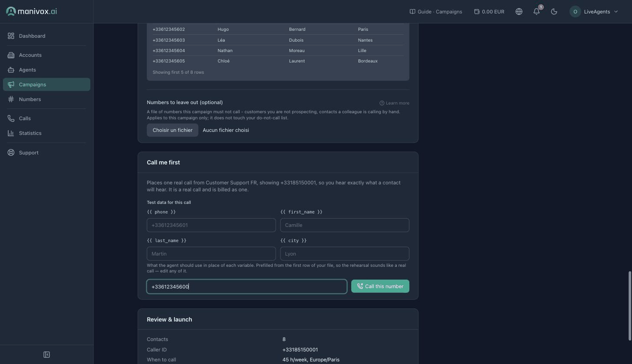Click the Numbers hash icon
Image resolution: width=632 pixels, height=364 pixels.
click(11, 99)
